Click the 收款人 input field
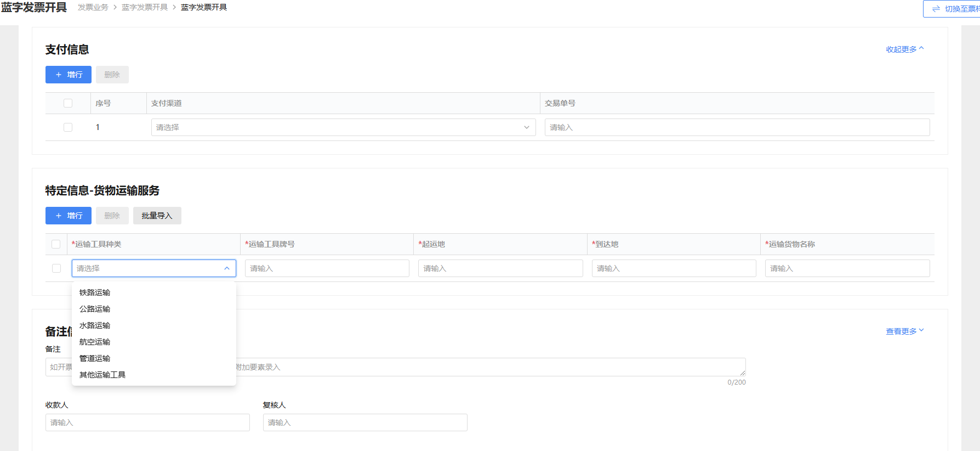This screenshot has width=980, height=451. (x=147, y=422)
